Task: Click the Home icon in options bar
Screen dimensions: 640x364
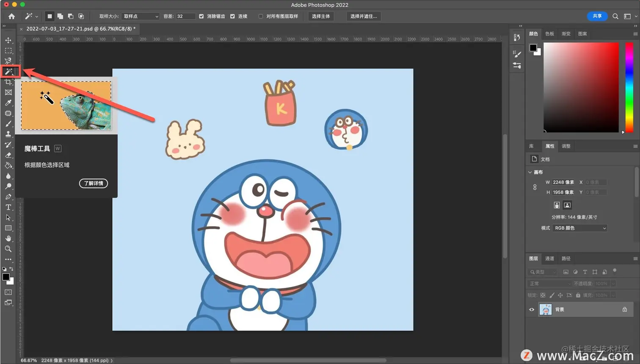Action: [x=11, y=16]
